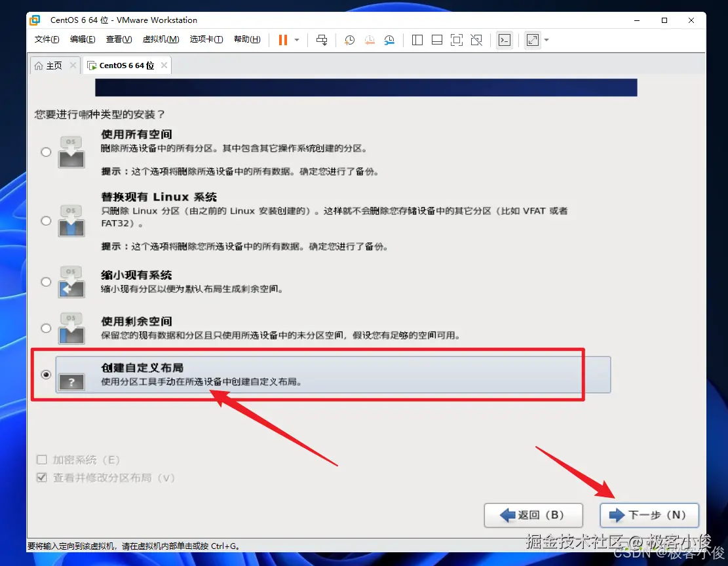728x566 pixels.
Task: Open the 选项卡(T) menu
Action: (206, 39)
